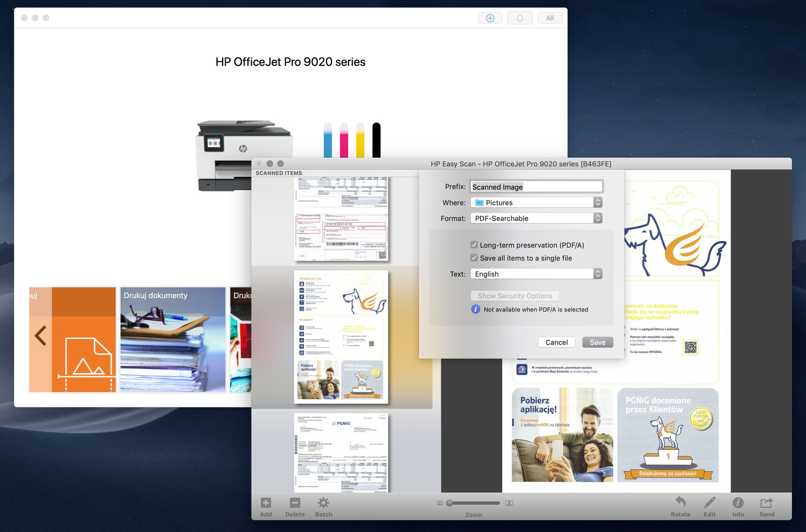Click the scan document icon on orange tile
The image size is (806, 532).
[x=86, y=364]
